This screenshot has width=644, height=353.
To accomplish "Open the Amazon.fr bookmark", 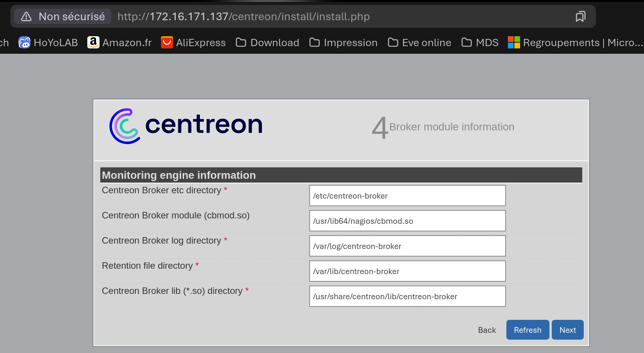I will pyautogui.click(x=119, y=42).
